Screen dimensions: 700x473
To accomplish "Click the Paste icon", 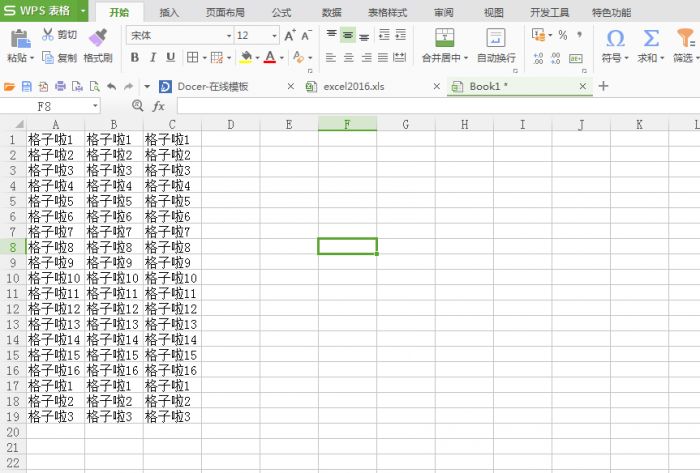I will [20, 39].
